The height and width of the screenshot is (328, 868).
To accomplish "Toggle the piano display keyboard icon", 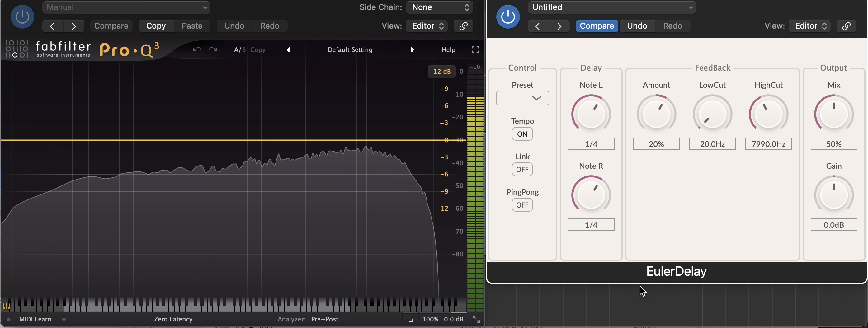I will (x=7, y=306).
